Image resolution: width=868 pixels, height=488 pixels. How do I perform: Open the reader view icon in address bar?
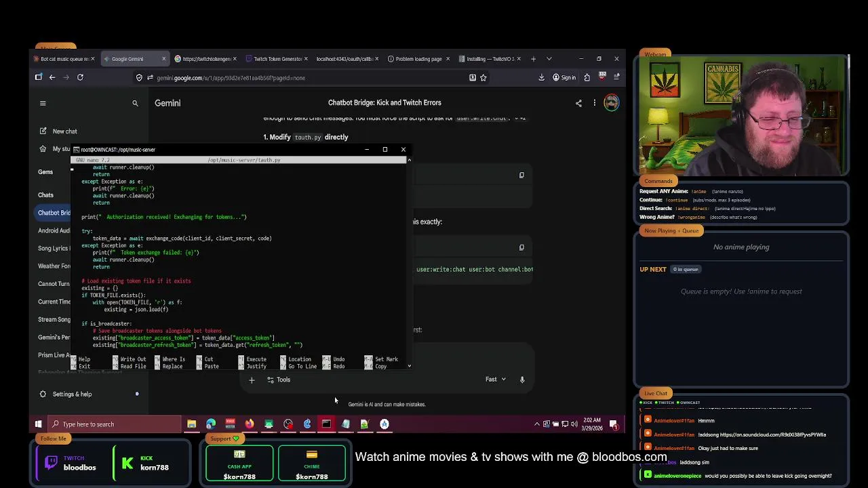[x=473, y=78]
